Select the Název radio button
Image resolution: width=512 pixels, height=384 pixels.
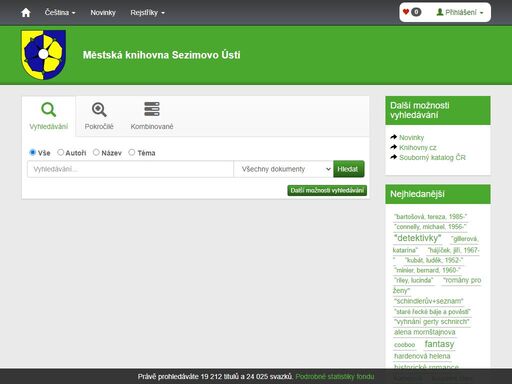tap(96, 152)
